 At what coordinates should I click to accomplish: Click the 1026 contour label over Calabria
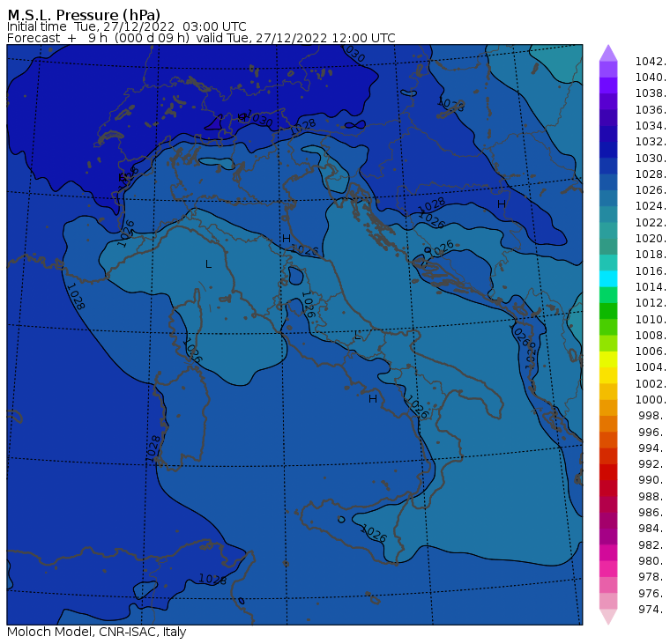416,406
